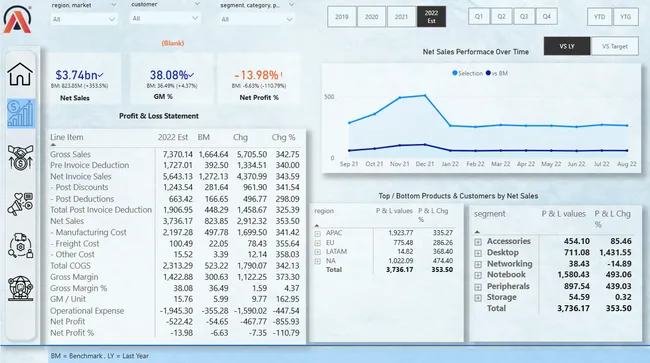Collapse the segment, category slicer header chevron

(291, 5)
